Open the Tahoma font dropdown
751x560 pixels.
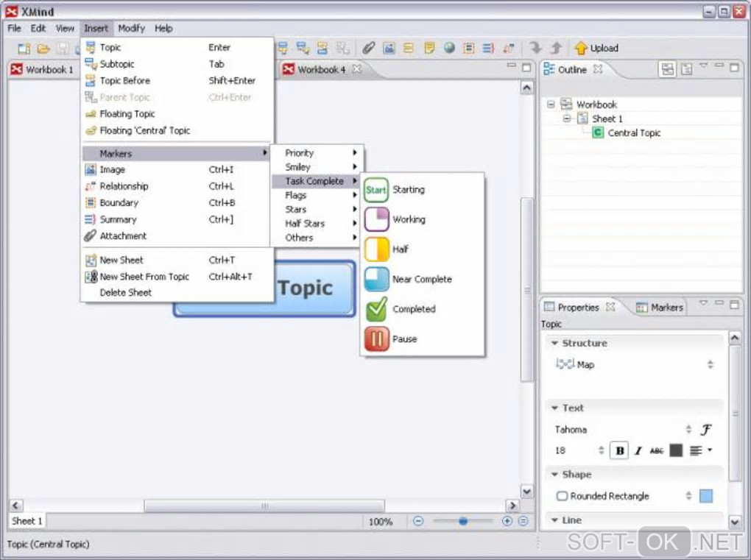click(688, 429)
